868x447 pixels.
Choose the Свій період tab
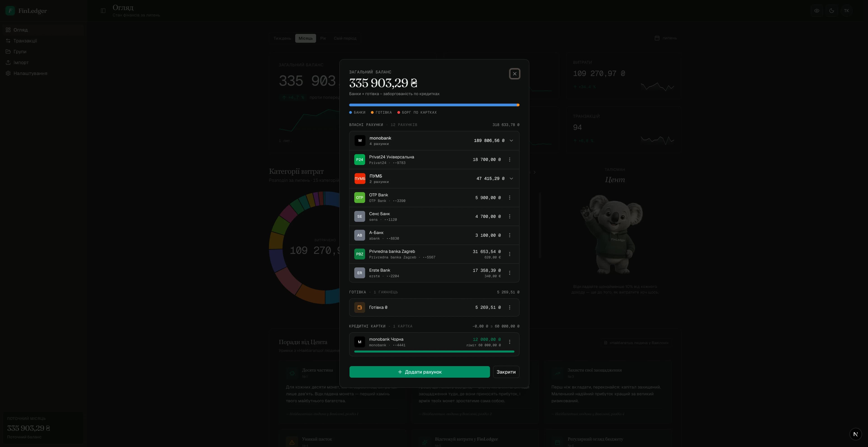tap(345, 38)
